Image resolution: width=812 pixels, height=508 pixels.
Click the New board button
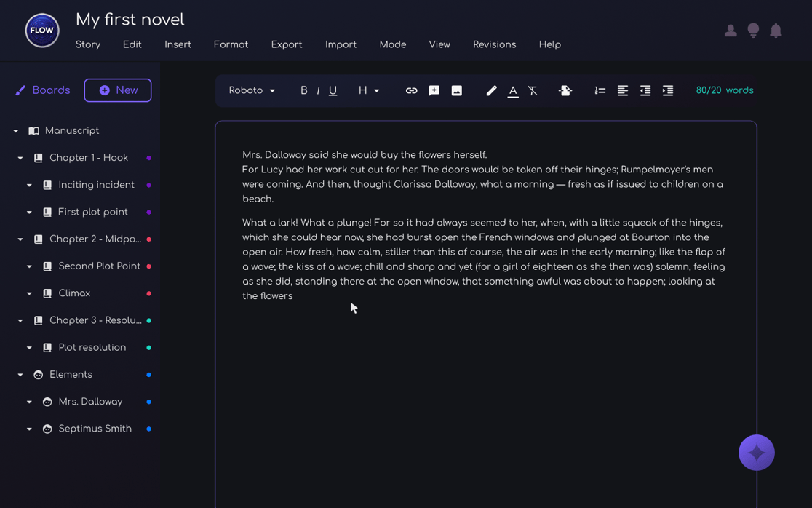(118, 90)
